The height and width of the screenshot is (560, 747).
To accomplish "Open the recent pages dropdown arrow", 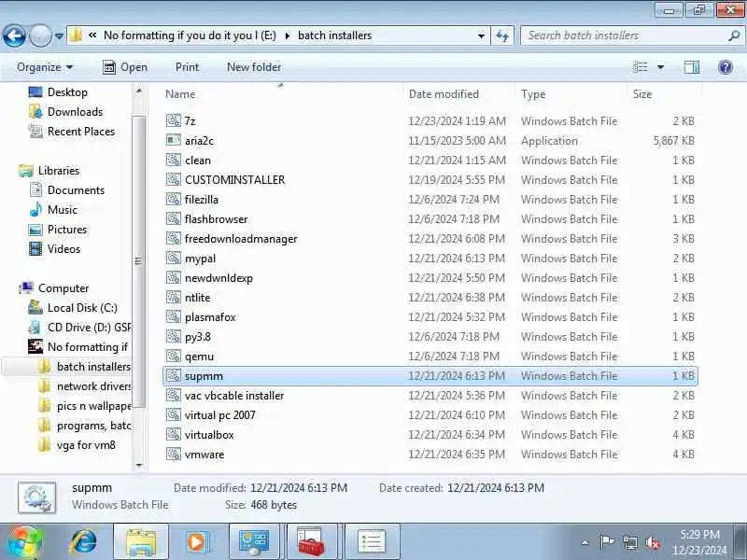I will point(59,35).
